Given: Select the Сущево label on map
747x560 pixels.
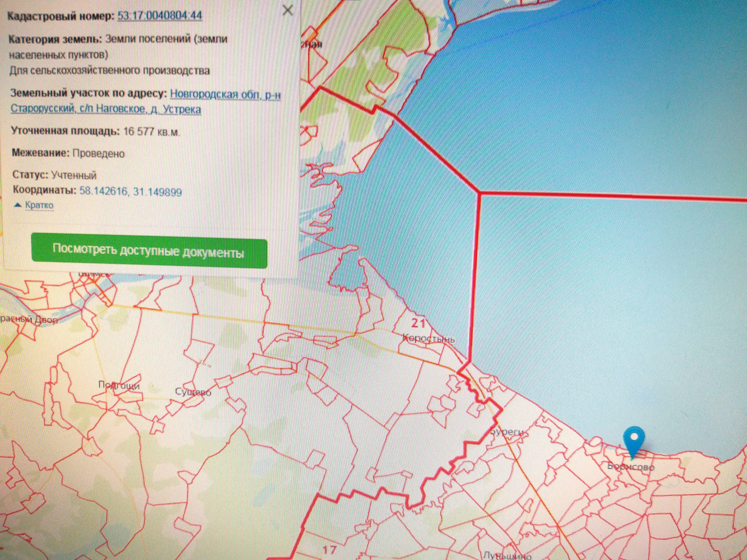Looking at the screenshot, I should pyautogui.click(x=193, y=392).
